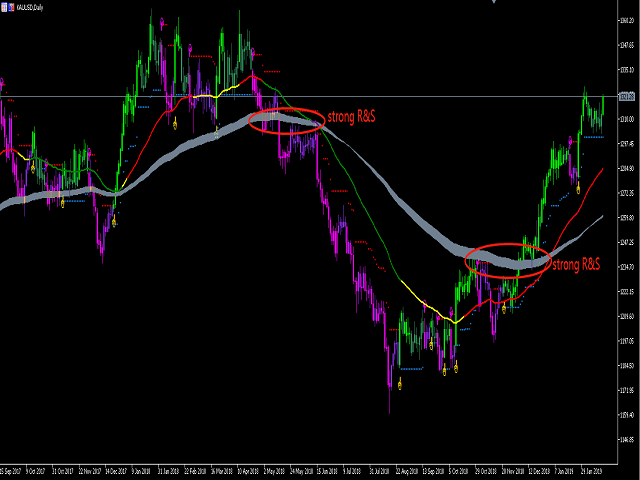Screen dimensions: 640x480
Task: Click the highlighted current price label 1321.39
Action: (627, 97)
